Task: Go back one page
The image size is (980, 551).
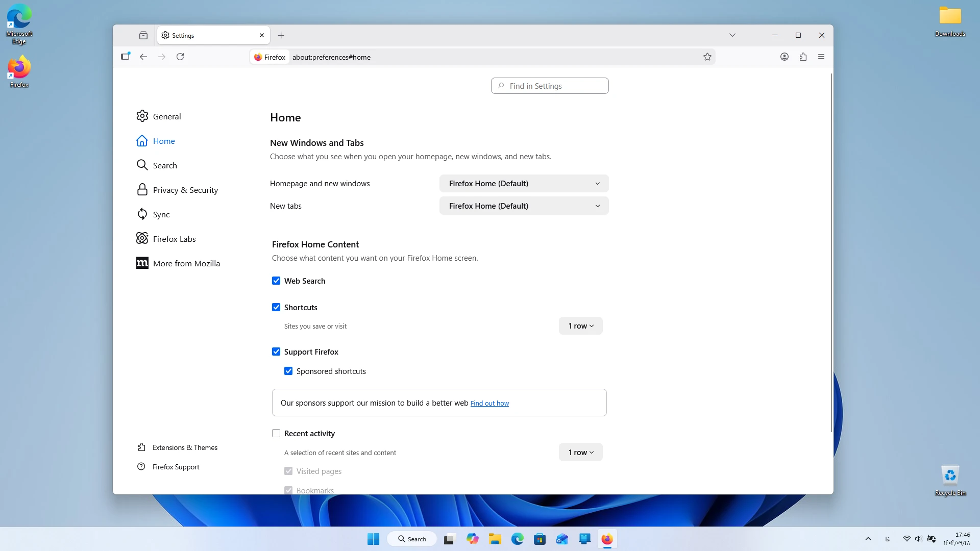Action: 143,57
